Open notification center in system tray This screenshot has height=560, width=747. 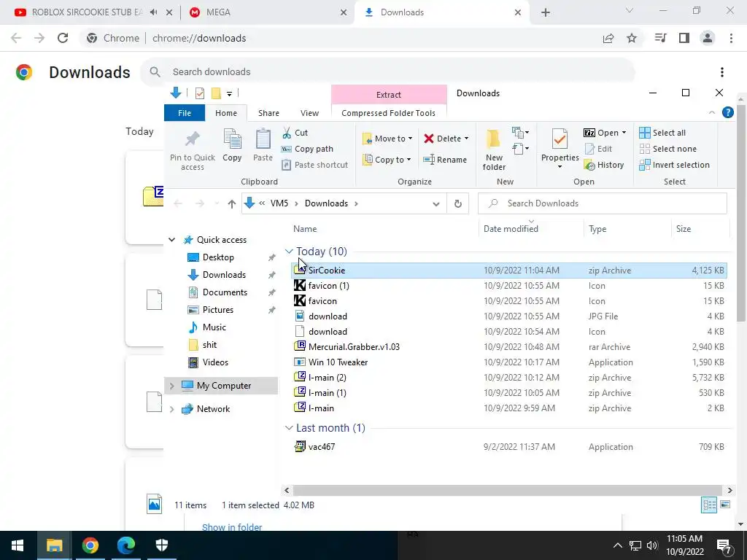tap(724, 545)
